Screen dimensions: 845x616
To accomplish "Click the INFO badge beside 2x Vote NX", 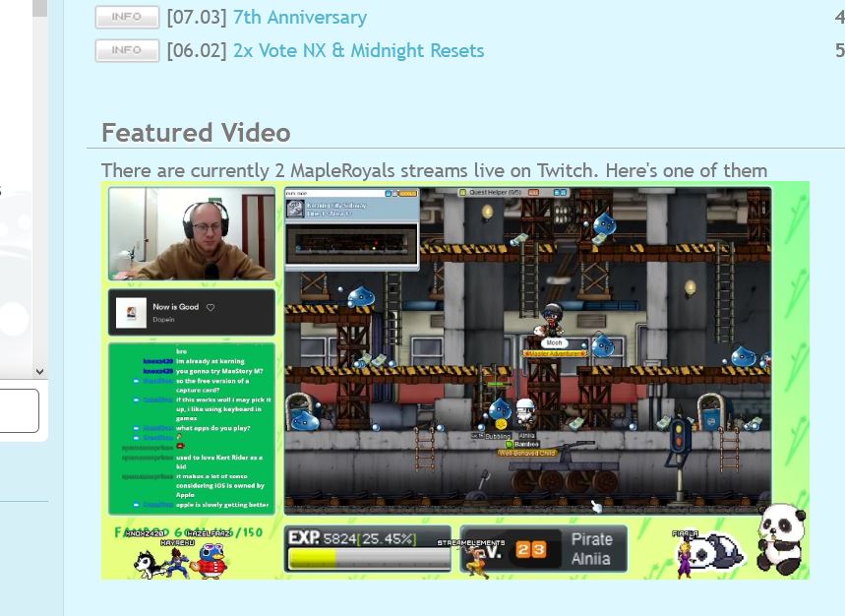I will click(x=127, y=50).
